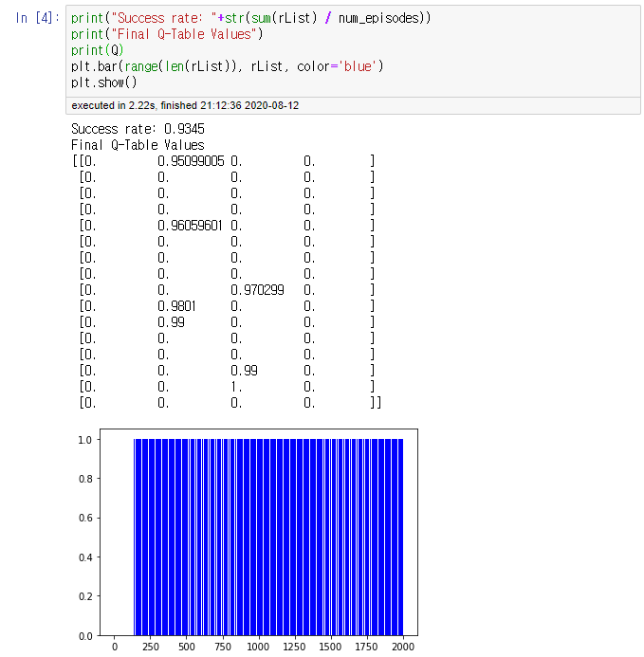The image size is (644, 657).
Task: Click the blue bar chart image
Action: point(249,540)
